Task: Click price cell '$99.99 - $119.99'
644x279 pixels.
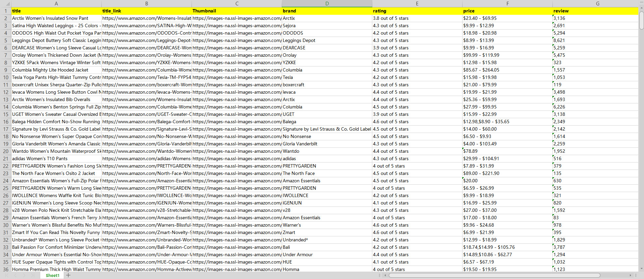Action: click(507, 55)
